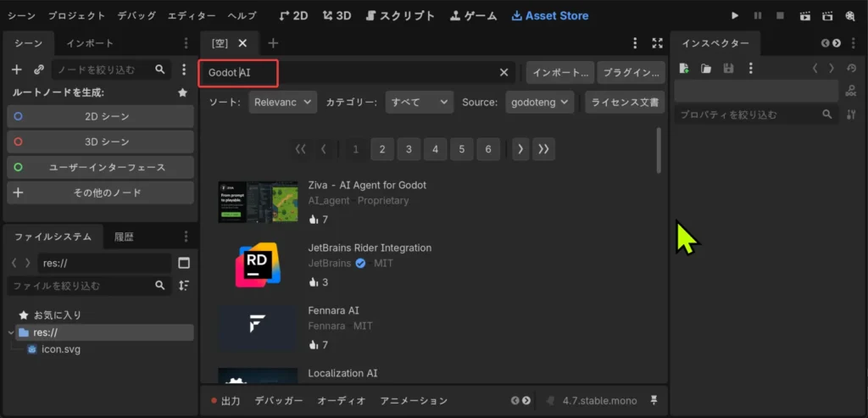The image size is (868, 418).
Task: Open the プロジェクト menu
Action: [x=75, y=16]
